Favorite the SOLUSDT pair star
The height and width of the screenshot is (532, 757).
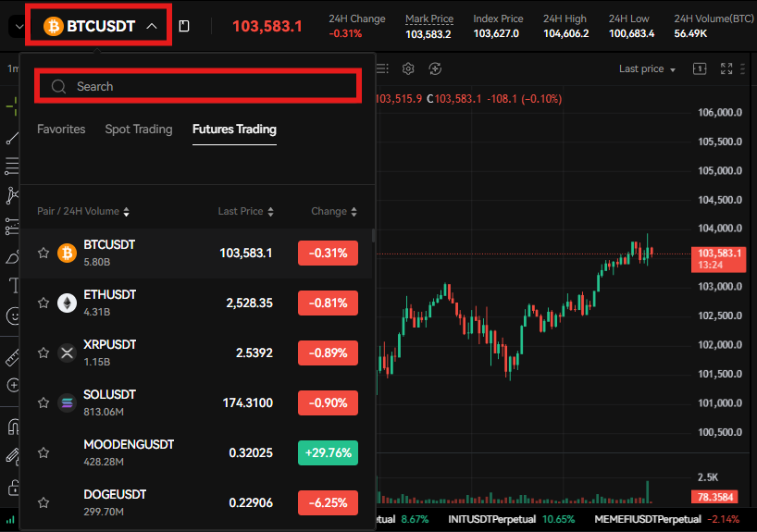[x=43, y=402]
